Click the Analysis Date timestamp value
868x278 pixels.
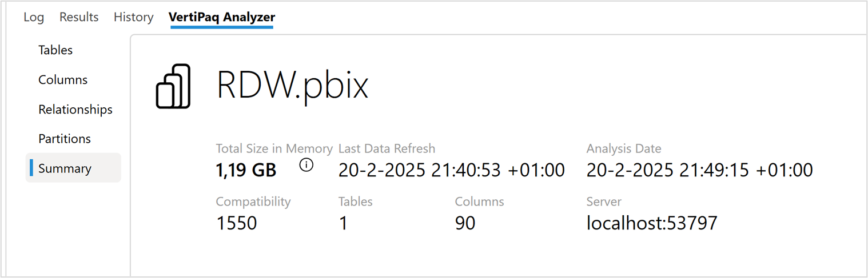point(699,170)
